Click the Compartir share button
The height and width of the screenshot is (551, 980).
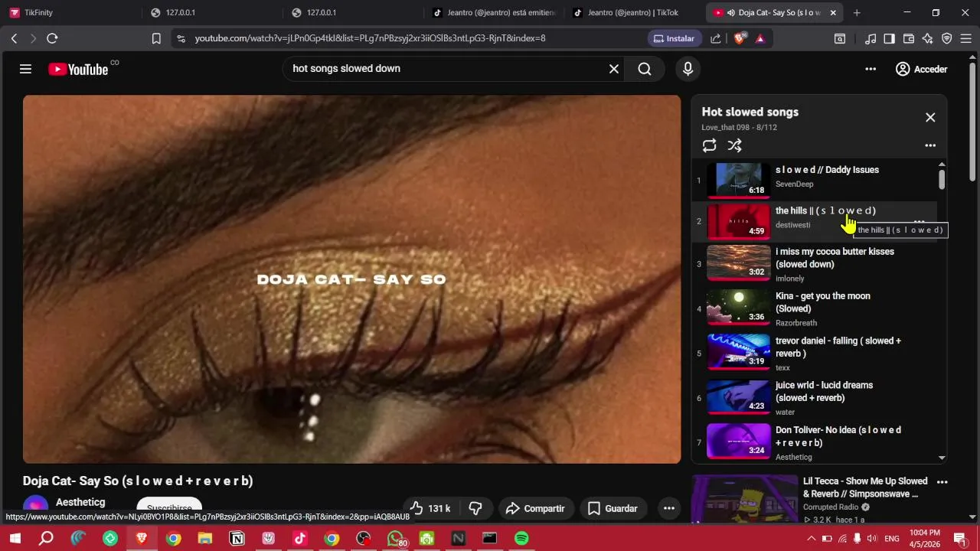[535, 508]
